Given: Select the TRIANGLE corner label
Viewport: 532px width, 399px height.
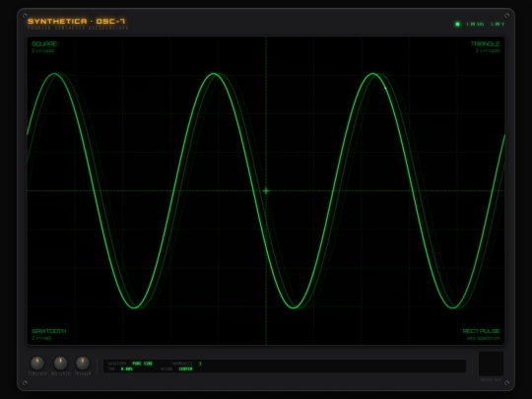Looking at the screenshot, I should pos(485,44).
